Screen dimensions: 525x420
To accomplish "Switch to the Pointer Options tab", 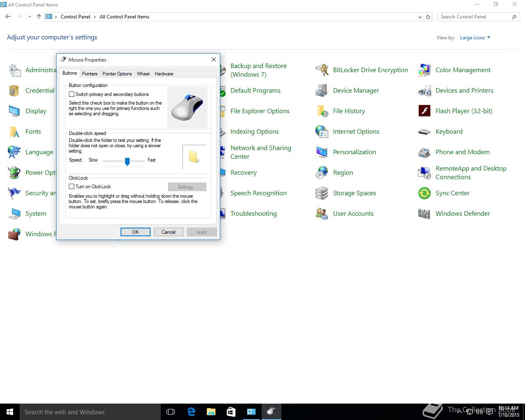I will point(117,74).
